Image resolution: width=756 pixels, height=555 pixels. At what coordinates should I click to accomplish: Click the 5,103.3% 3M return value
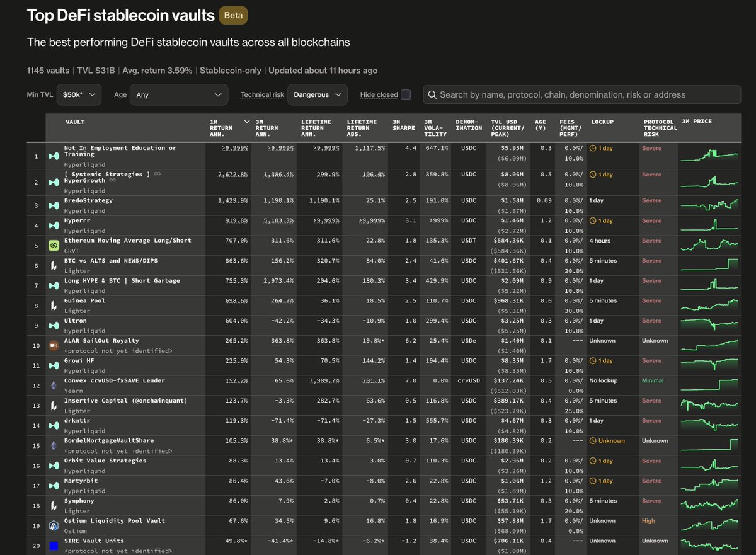[x=280, y=220]
